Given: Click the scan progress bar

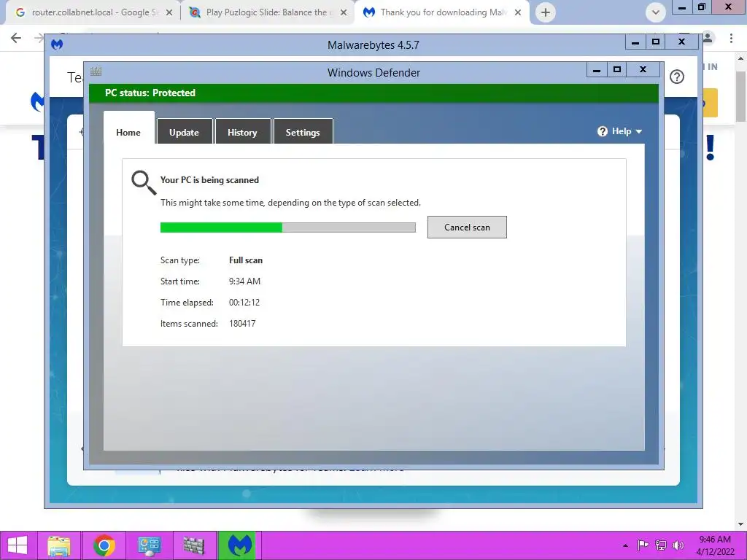Looking at the screenshot, I should coord(287,227).
